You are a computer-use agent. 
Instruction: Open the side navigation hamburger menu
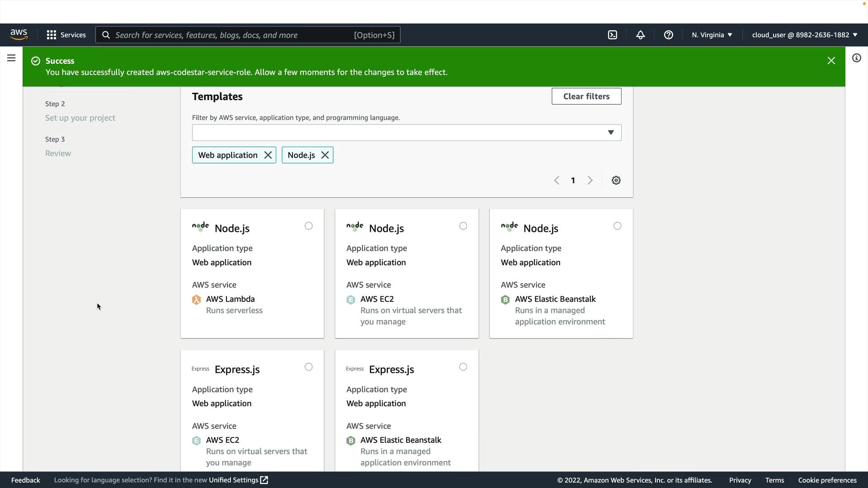pos(11,58)
